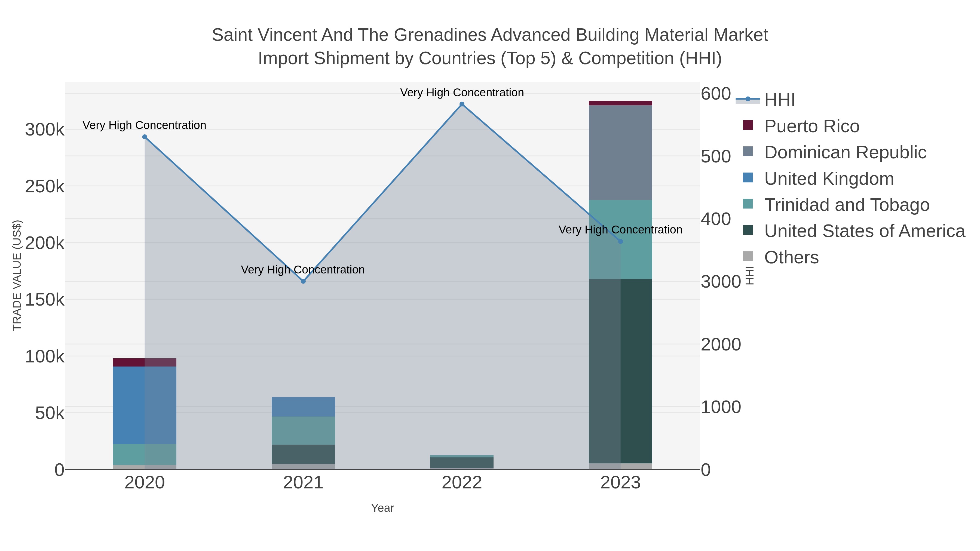Toggle Trinidad and Tobago legend entry
Viewport: 980px width, 551px height.
(836, 205)
